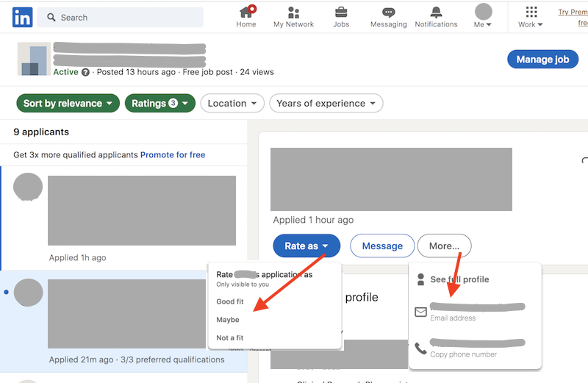Go to Home in the navigation bar
This screenshot has width=588, height=383.
coord(246,12)
